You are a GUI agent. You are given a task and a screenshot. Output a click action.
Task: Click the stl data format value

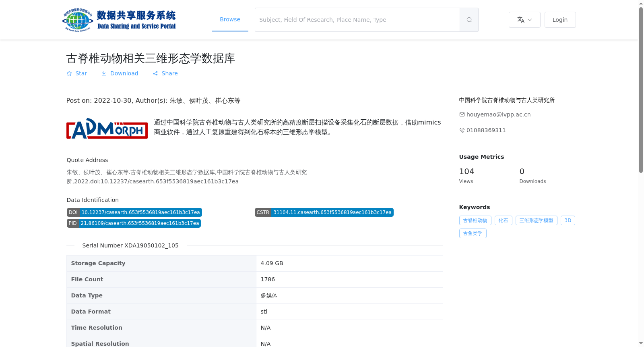coord(264,312)
